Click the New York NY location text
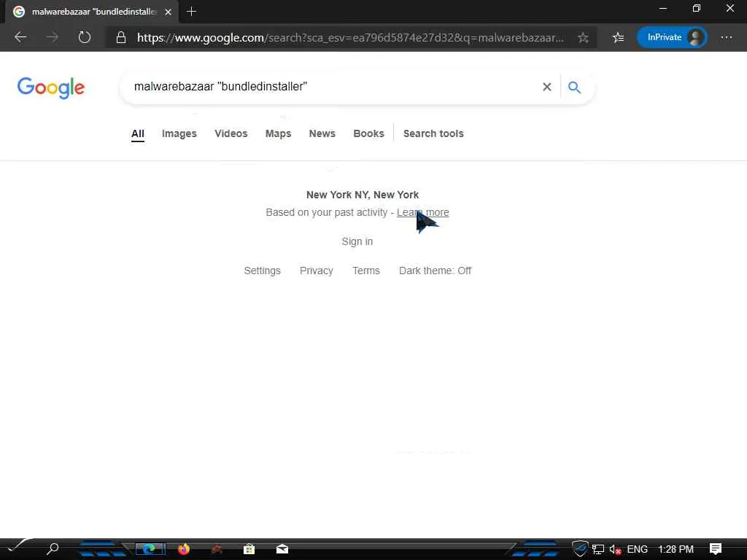This screenshot has height=560, width=747. click(x=363, y=195)
